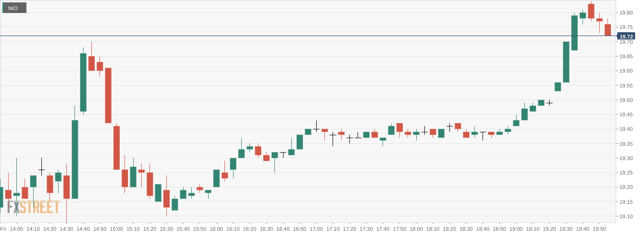Click the NIO symbol label
The height and width of the screenshot is (235, 644).
tap(14, 8)
